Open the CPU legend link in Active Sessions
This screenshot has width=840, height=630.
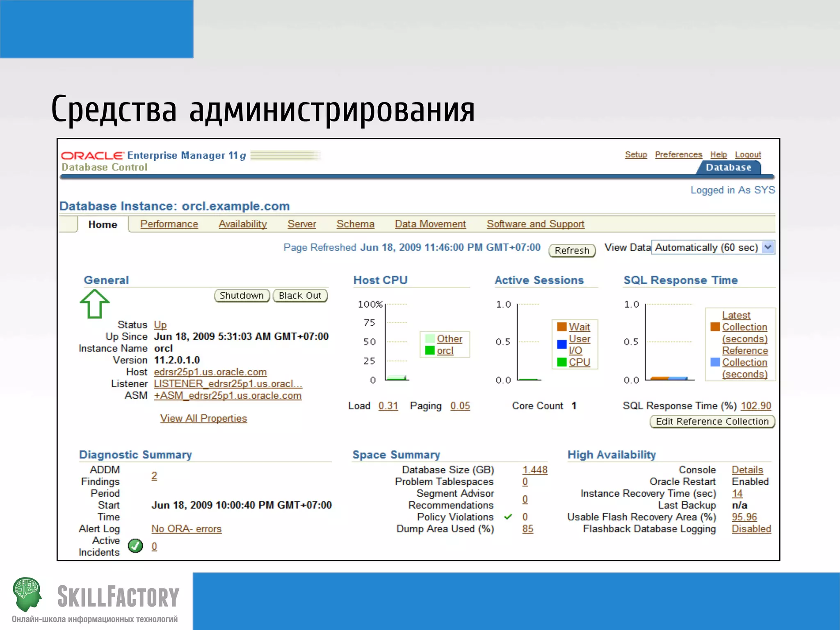579,362
